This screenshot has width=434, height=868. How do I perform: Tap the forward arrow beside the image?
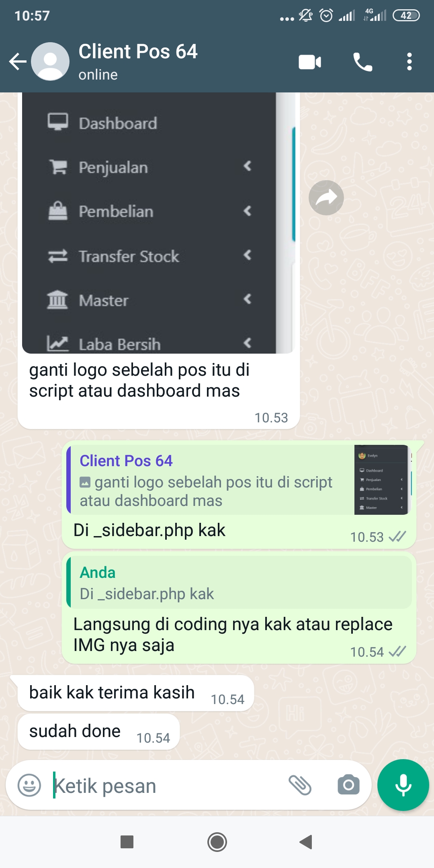tap(326, 197)
